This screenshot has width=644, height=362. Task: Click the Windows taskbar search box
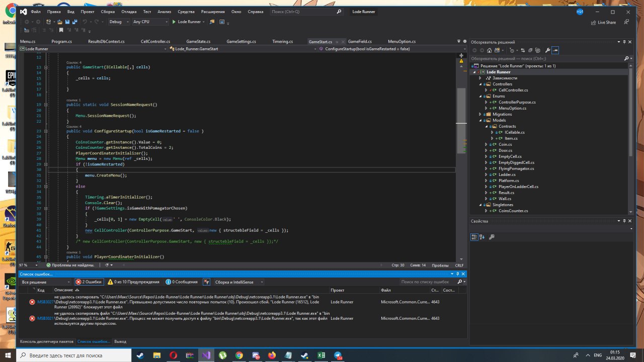coord(73,355)
